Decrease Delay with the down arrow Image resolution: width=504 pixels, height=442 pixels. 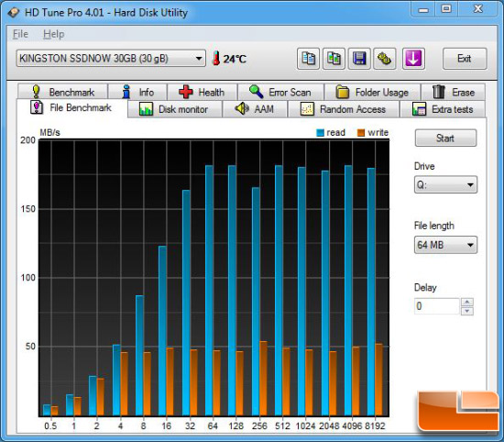(x=467, y=311)
